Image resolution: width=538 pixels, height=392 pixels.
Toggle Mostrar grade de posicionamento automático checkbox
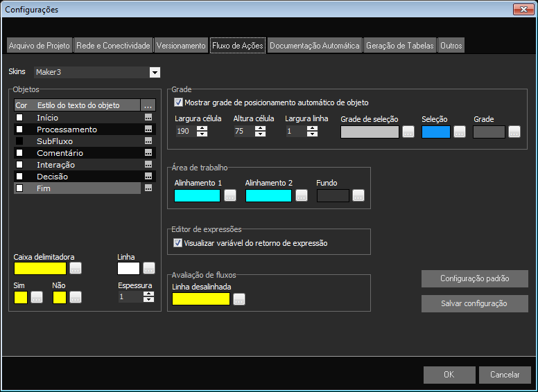[179, 103]
